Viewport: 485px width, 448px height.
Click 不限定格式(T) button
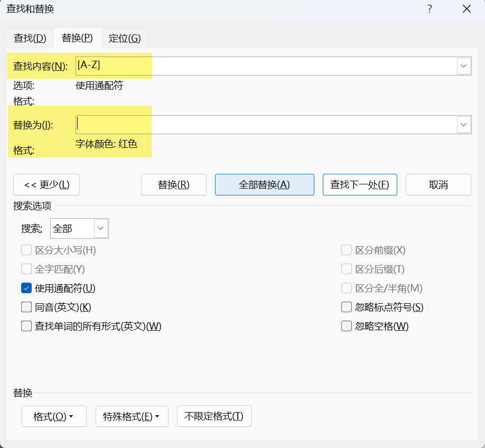[x=214, y=416]
